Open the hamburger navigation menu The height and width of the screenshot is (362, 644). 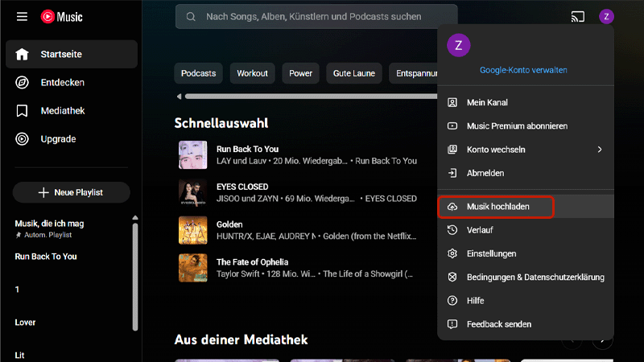click(x=22, y=17)
